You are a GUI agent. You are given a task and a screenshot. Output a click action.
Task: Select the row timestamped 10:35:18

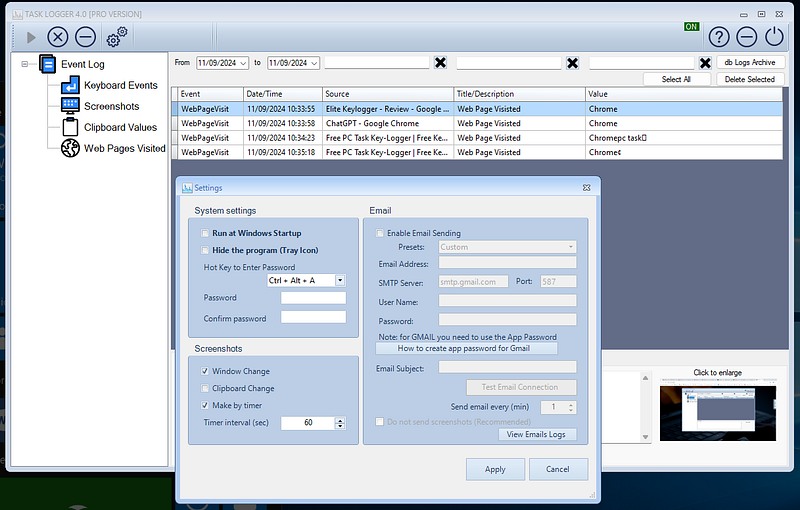click(x=477, y=152)
